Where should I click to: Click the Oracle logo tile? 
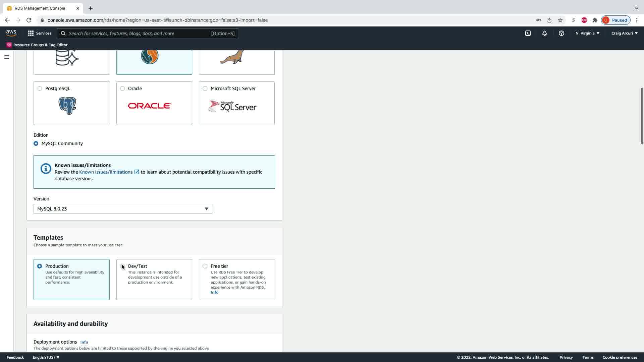pos(150,106)
